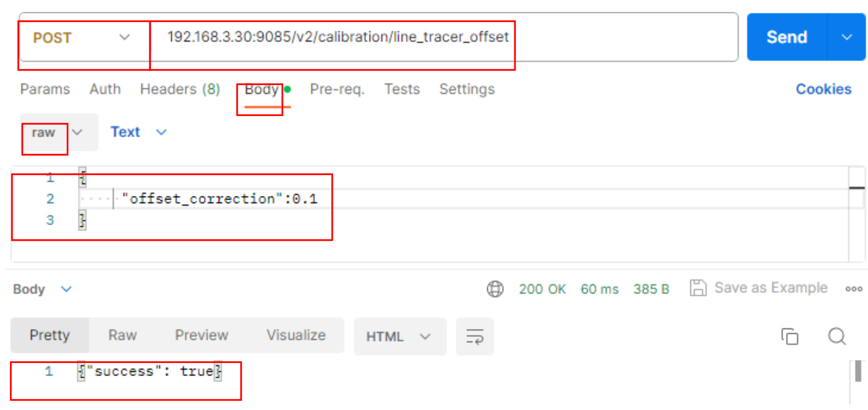Search within the response body

click(x=837, y=336)
